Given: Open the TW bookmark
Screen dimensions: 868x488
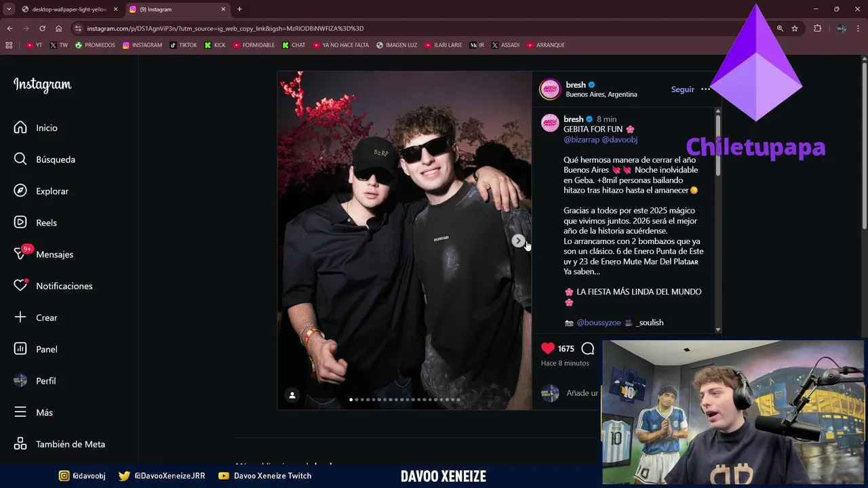Looking at the screenshot, I should [59, 45].
